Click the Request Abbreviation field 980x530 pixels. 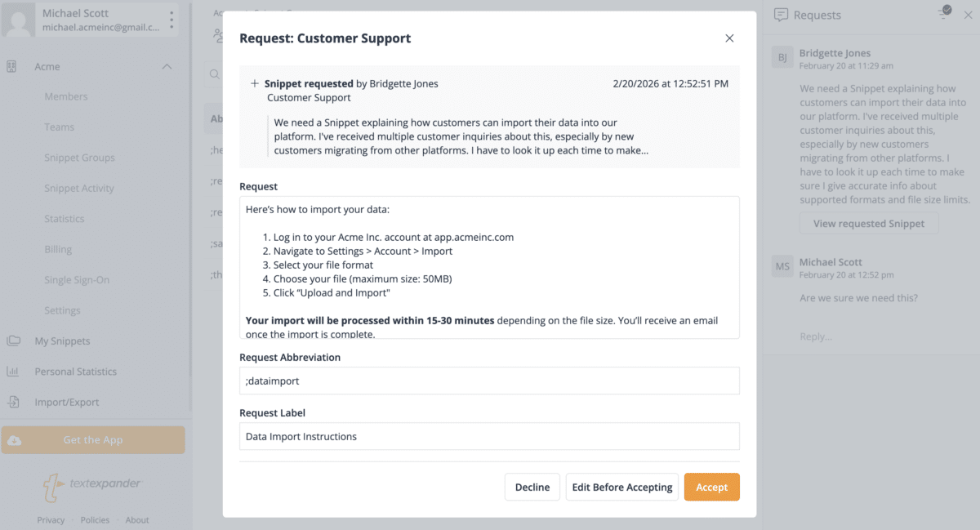coord(489,381)
